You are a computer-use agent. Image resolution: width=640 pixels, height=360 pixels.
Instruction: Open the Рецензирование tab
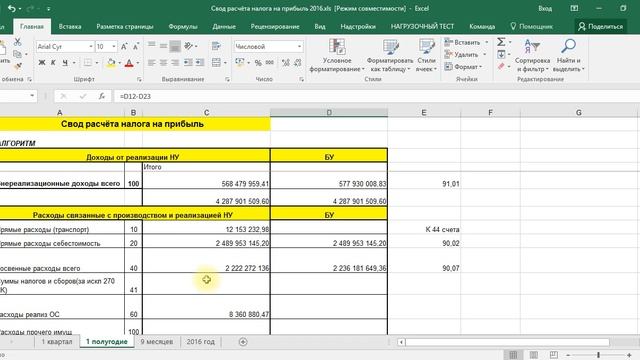coord(275,27)
